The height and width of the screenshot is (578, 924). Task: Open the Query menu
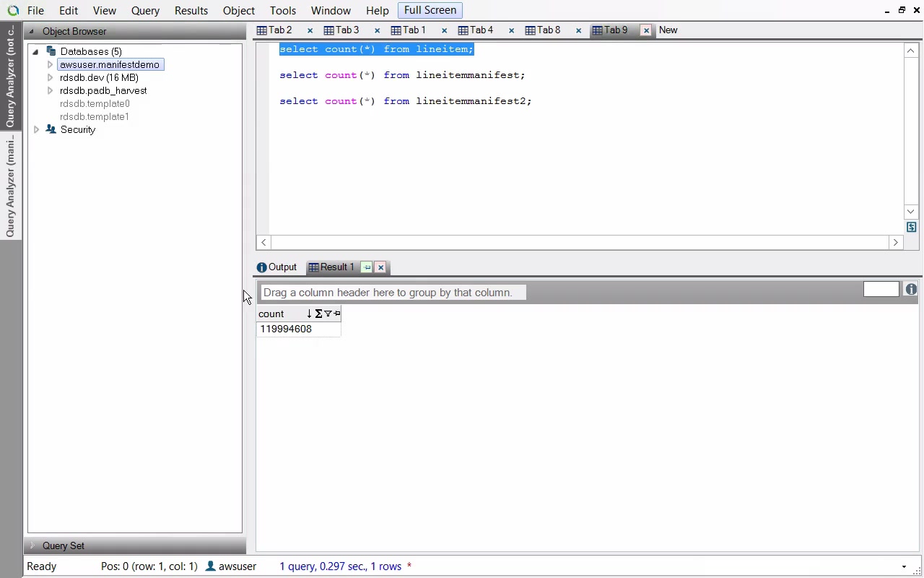tap(145, 11)
